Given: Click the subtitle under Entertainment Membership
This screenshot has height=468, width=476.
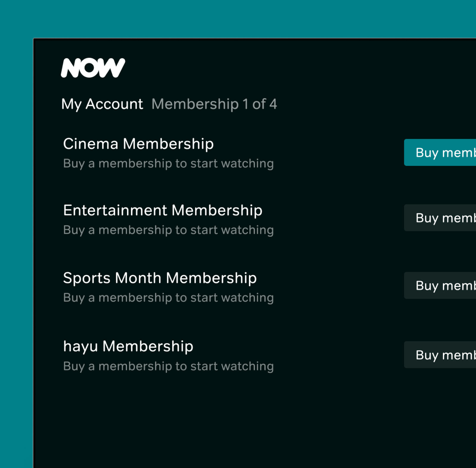Looking at the screenshot, I should pos(168,230).
